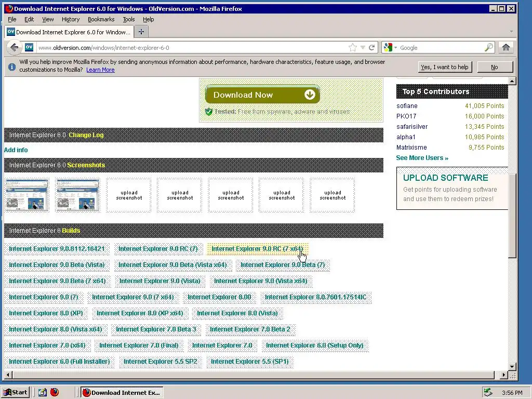Screen dimensions: 532x399
Task: Click the green Tested shield icon
Action: point(209,112)
